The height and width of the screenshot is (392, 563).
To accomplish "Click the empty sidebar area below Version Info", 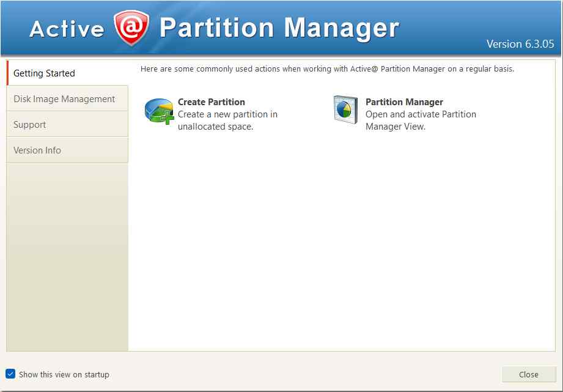I will 67,257.
